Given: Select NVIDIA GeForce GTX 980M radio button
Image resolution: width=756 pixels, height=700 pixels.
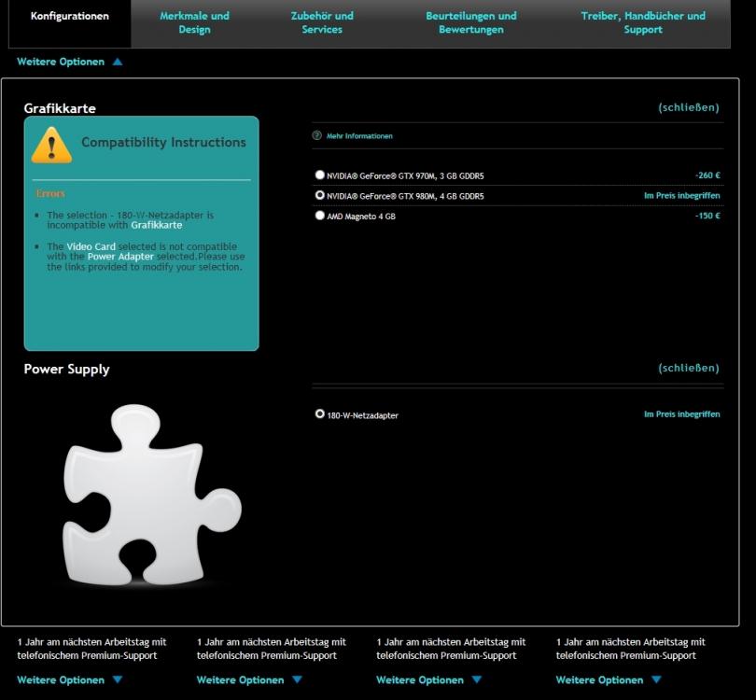Looking at the screenshot, I should click(x=320, y=195).
